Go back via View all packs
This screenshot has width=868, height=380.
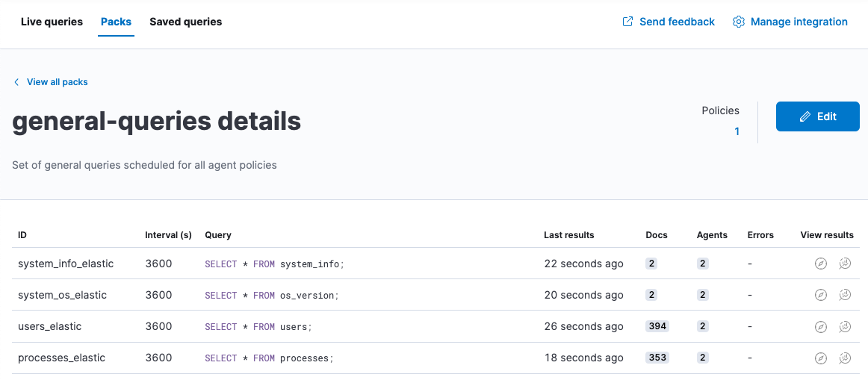point(57,82)
